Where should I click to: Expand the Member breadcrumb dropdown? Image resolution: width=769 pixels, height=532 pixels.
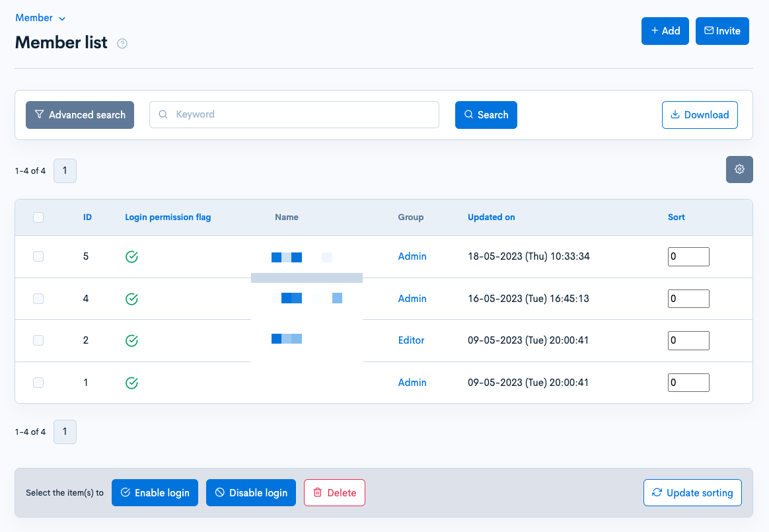(40, 18)
